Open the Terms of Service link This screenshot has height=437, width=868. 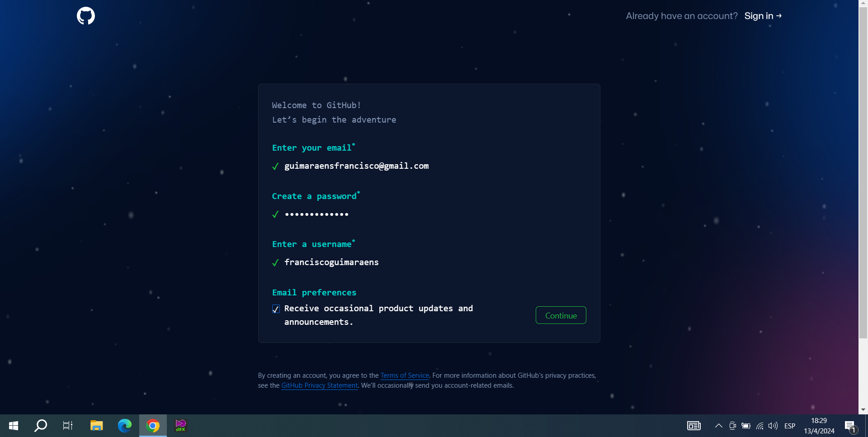point(405,375)
